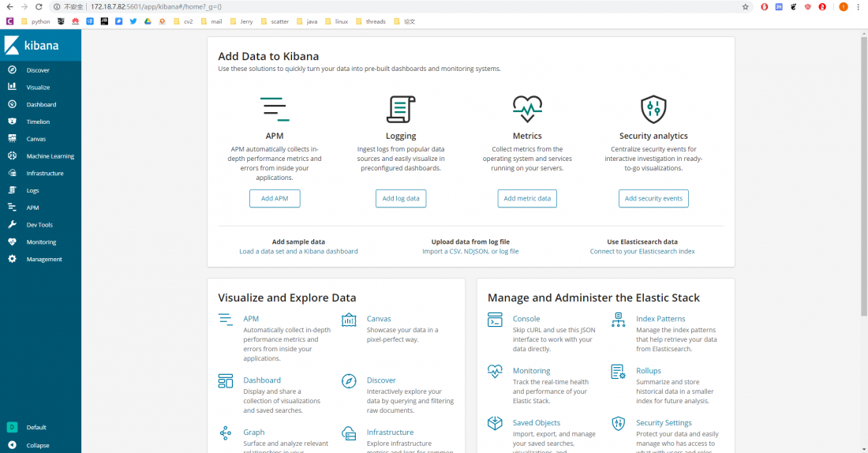
Task: Click Add security events button
Action: pyautogui.click(x=654, y=198)
